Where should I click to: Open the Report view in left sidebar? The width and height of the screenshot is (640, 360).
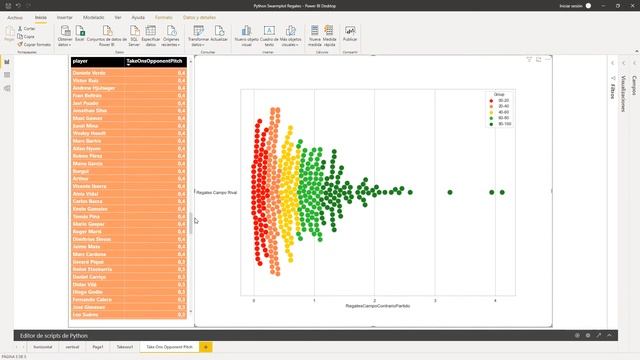tap(7, 62)
